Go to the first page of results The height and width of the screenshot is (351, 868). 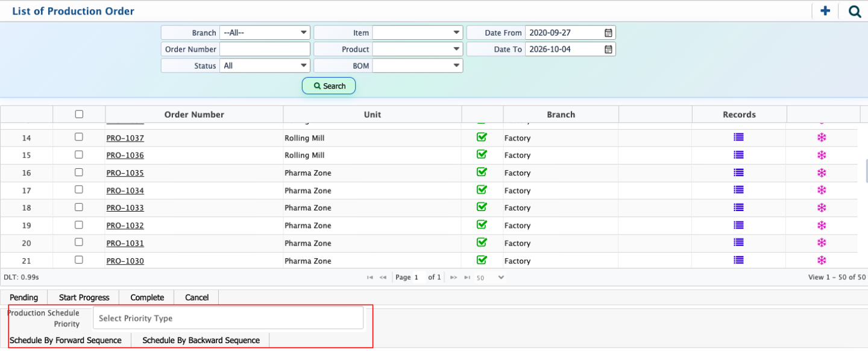pos(370,277)
